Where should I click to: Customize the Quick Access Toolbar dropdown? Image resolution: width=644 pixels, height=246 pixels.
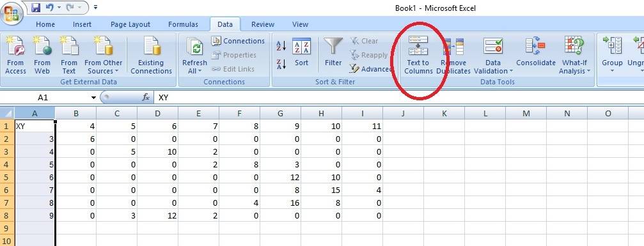[x=96, y=8]
